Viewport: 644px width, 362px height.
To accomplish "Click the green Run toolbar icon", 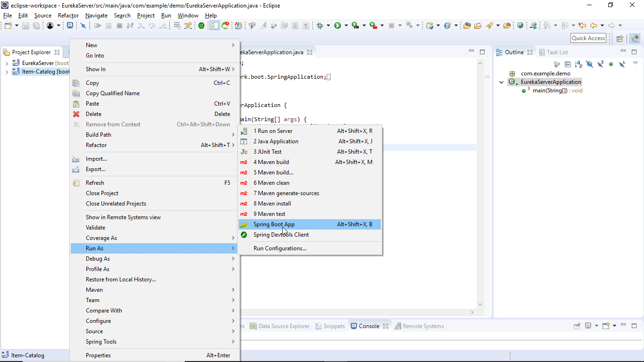I will click(x=338, y=25).
